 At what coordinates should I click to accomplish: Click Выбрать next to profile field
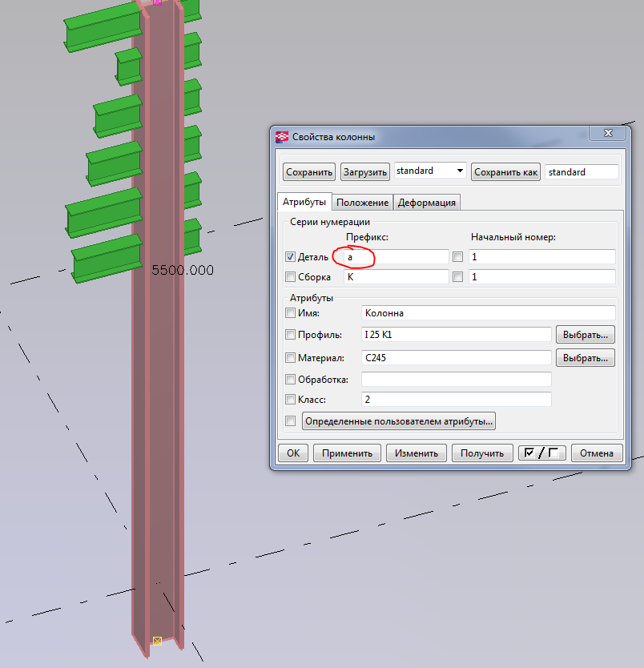click(x=585, y=335)
